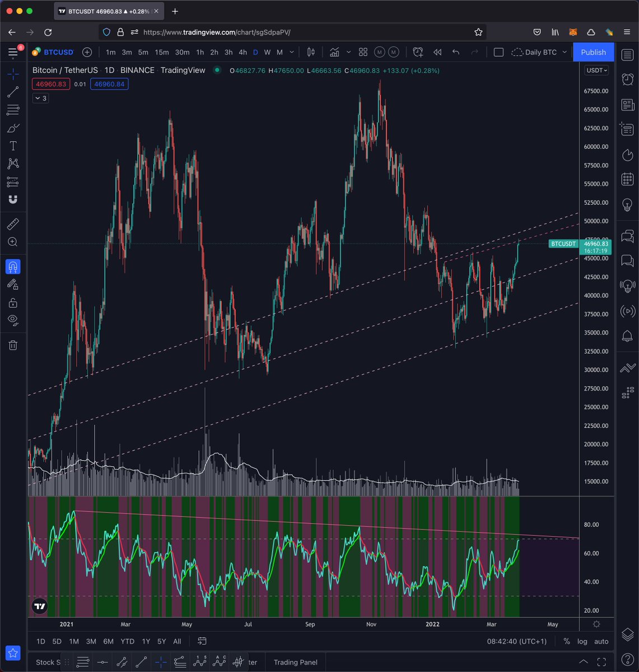Start Bar Replay mode
639x672 pixels.
437,52
